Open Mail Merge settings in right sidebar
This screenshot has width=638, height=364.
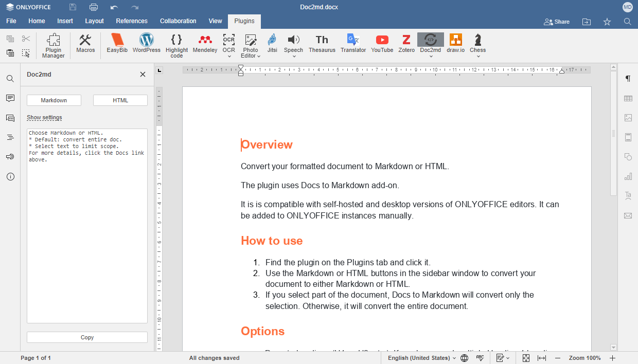[x=628, y=215]
